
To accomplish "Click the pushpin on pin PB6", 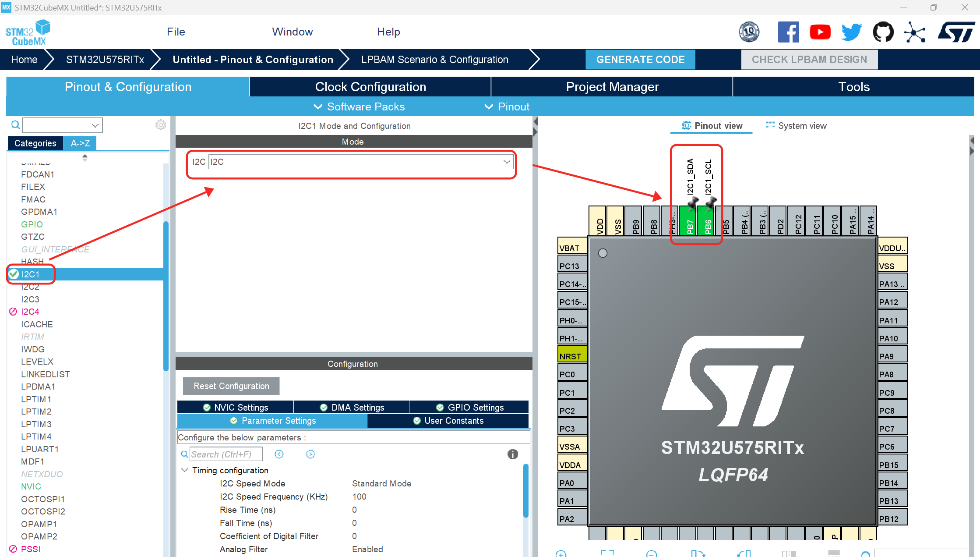I will point(711,203).
